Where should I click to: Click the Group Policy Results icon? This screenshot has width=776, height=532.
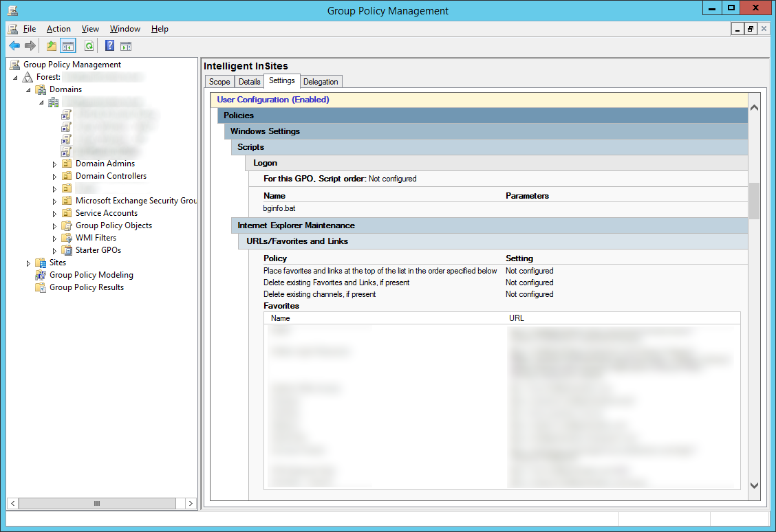[x=41, y=287]
